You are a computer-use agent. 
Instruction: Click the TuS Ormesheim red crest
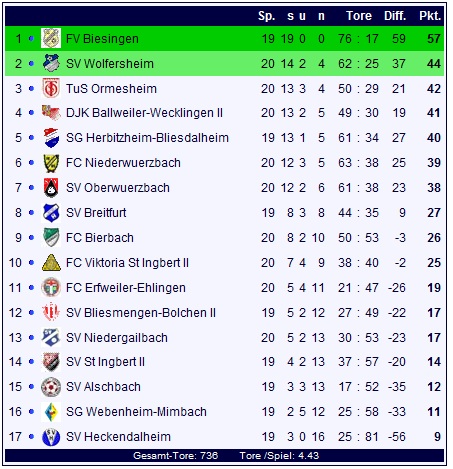51,88
